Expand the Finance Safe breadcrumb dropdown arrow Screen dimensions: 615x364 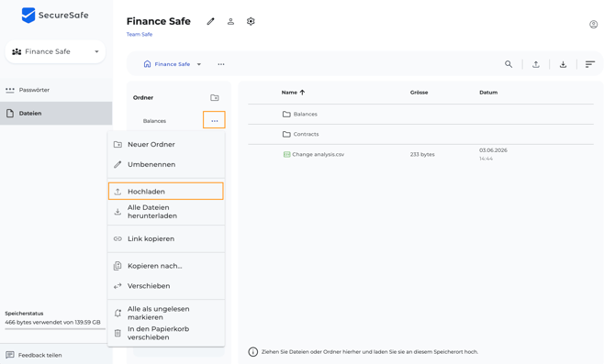[199, 64]
